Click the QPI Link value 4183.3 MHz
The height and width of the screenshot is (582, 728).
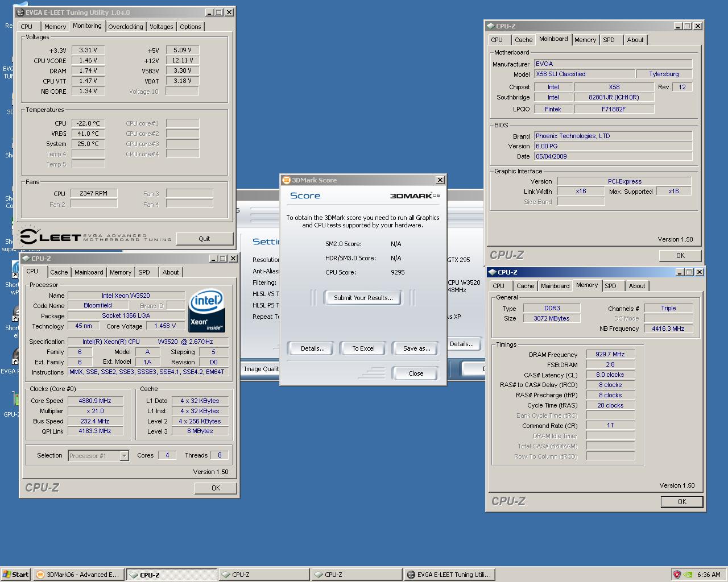point(94,431)
